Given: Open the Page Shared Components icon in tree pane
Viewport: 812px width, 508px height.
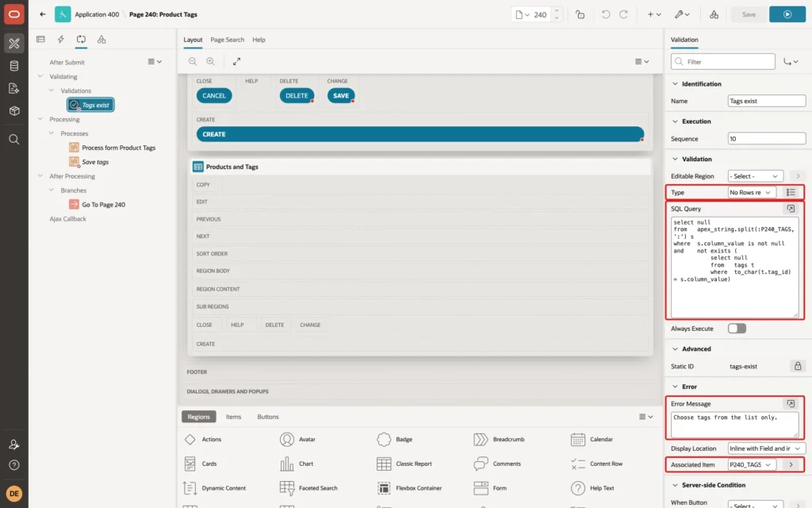Looking at the screenshot, I should click(x=101, y=40).
